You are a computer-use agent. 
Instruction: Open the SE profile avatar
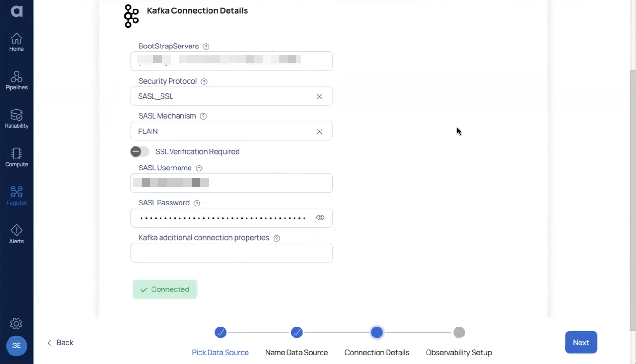pos(16,345)
